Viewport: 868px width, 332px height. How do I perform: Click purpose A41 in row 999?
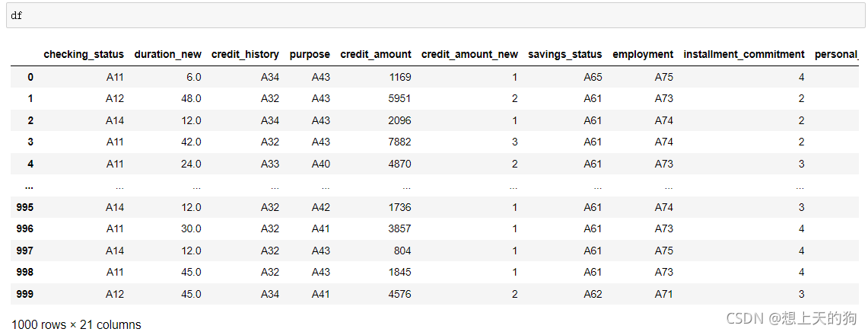tap(321, 295)
